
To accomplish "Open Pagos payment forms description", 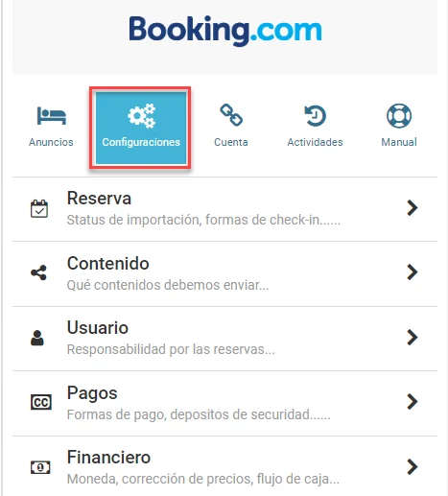I will 199,414.
